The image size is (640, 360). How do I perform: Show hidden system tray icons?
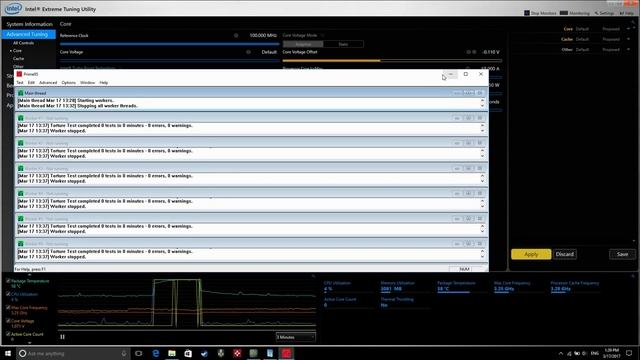click(561, 353)
